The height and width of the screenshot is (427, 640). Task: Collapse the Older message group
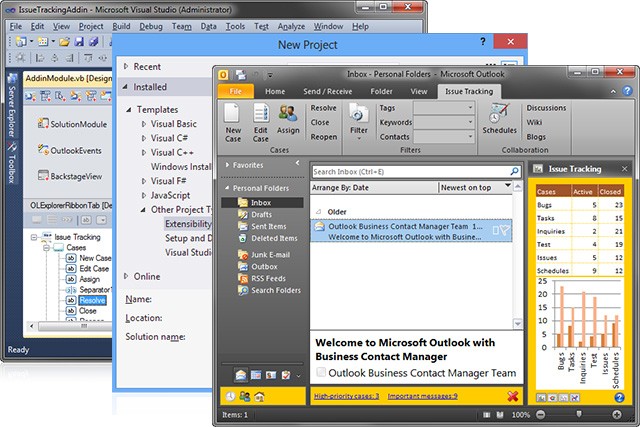coord(318,212)
